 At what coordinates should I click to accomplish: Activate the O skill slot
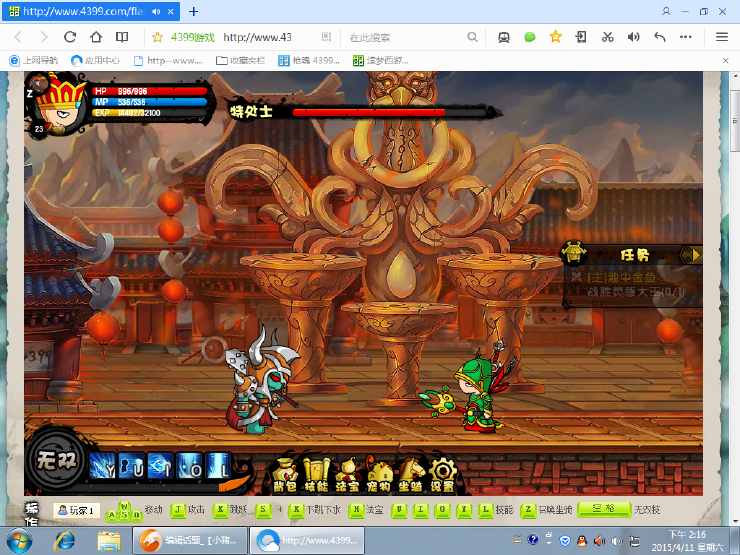click(x=189, y=465)
